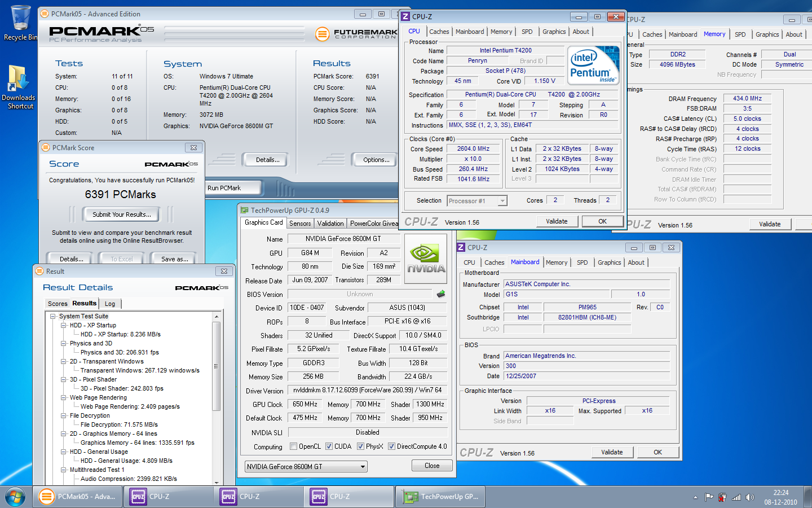Click the network signal tray icon
The width and height of the screenshot is (812, 508).
736,497
